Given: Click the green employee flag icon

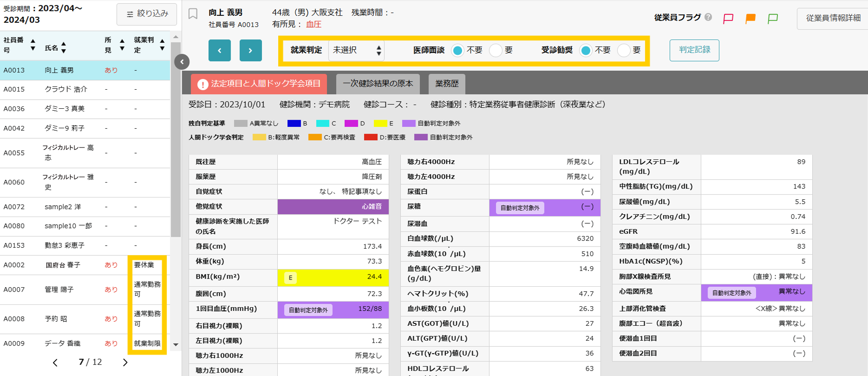Looking at the screenshot, I should 773,18.
